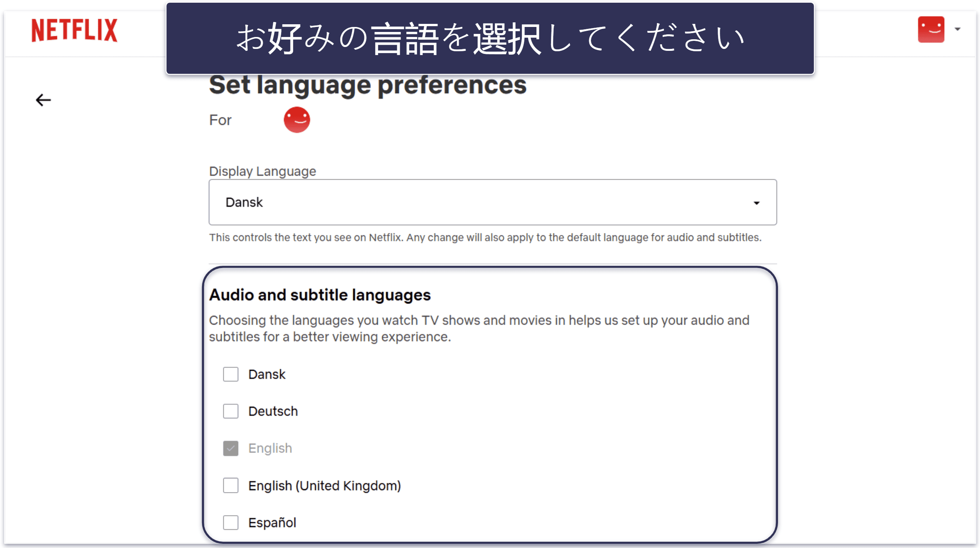The height and width of the screenshot is (548, 980).
Task: Click the Set language preferences title
Action: (367, 85)
